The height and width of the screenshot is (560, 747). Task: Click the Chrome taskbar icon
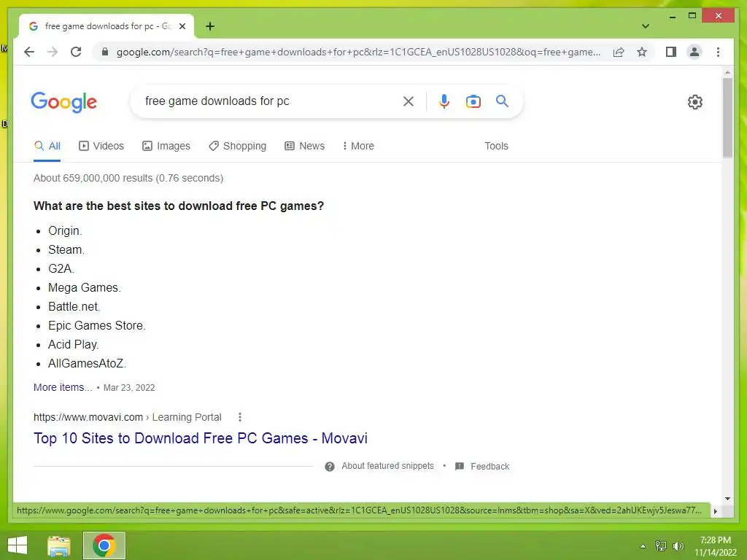pyautogui.click(x=104, y=545)
